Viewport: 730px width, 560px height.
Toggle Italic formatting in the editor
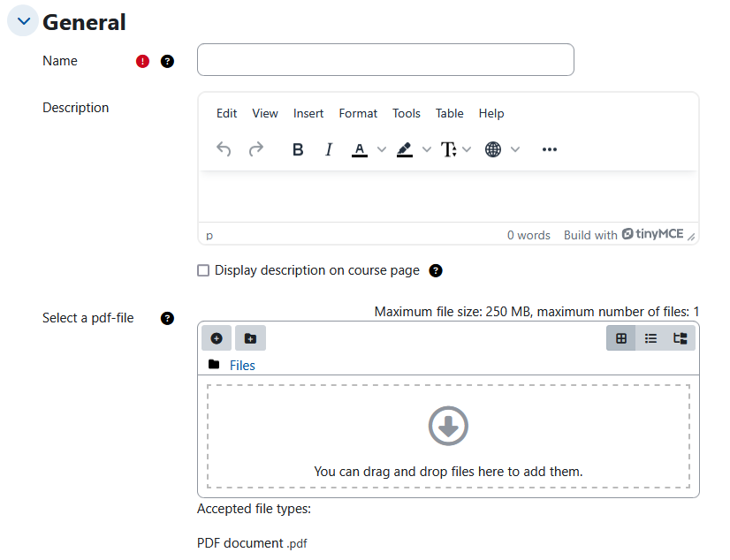click(x=328, y=149)
